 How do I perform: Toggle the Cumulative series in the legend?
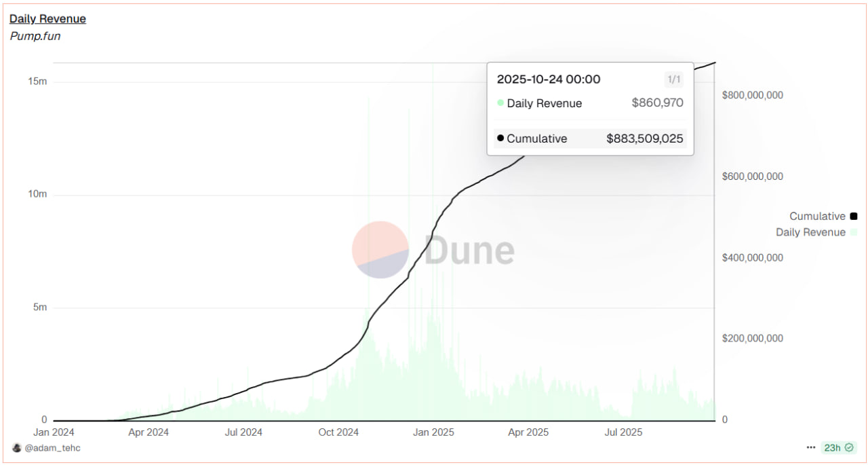[817, 217]
